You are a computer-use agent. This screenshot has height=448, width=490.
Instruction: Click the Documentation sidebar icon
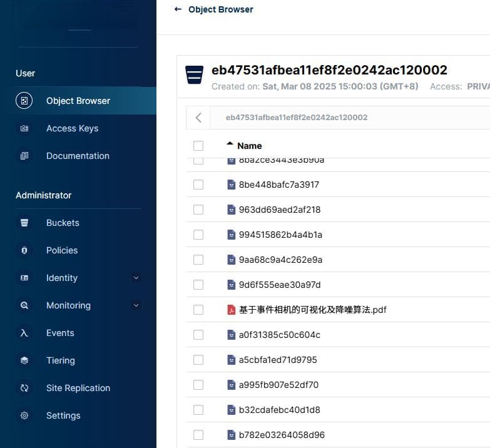pos(24,156)
